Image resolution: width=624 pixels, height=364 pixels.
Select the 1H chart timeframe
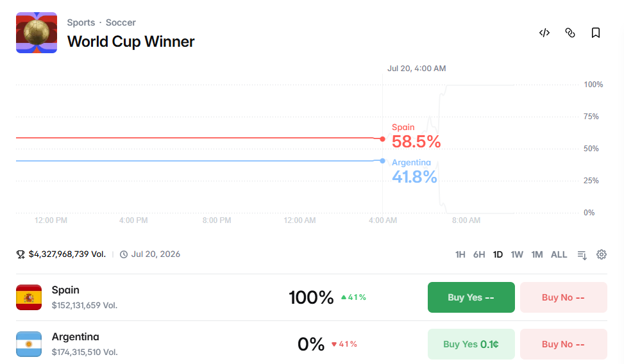(460, 254)
